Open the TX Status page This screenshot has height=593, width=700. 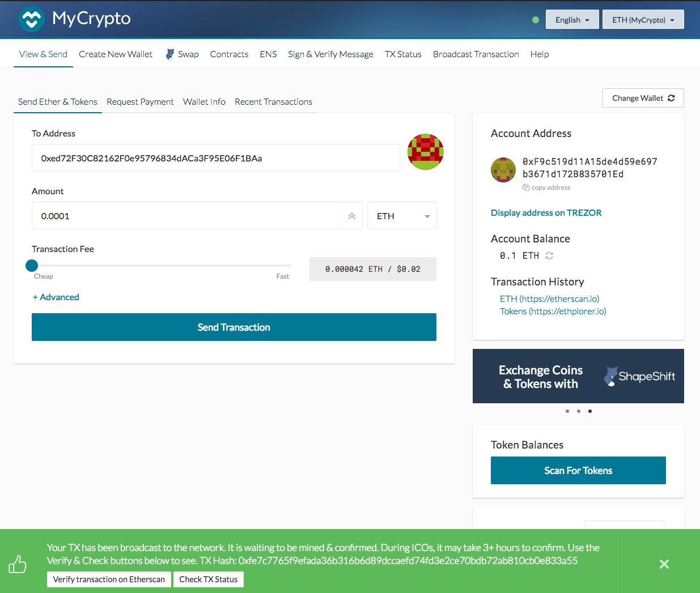tap(403, 54)
